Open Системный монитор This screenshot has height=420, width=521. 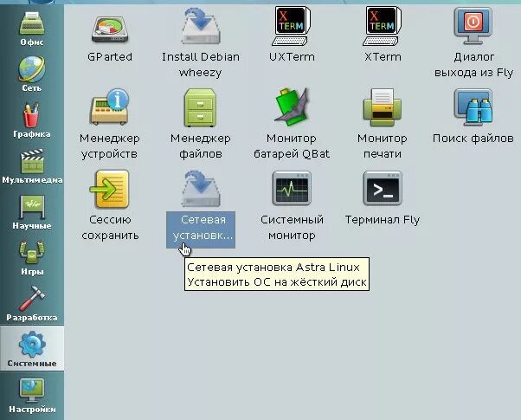click(292, 205)
